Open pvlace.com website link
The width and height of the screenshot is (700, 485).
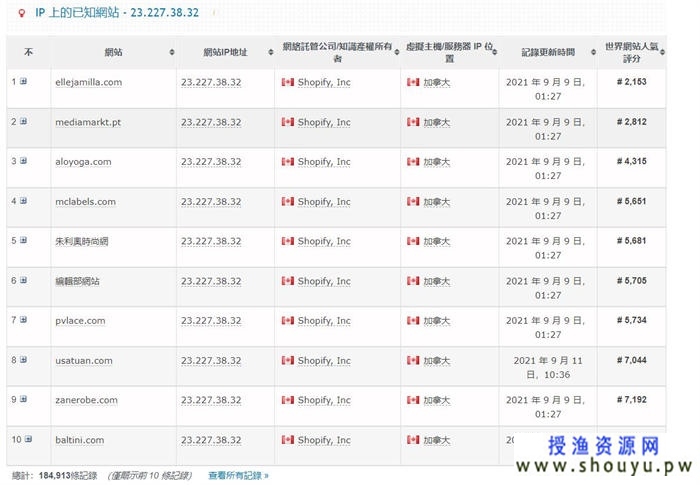80,321
